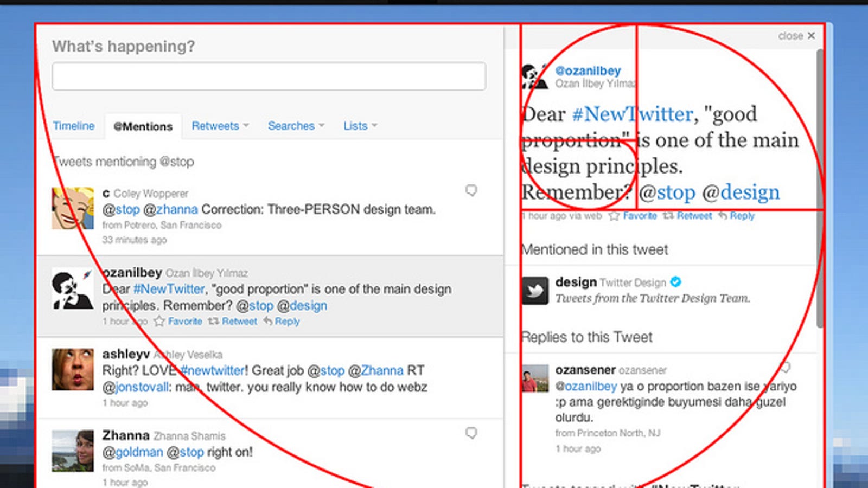Retweet the tweet in the detail pane
868x488 pixels.
[687, 216]
